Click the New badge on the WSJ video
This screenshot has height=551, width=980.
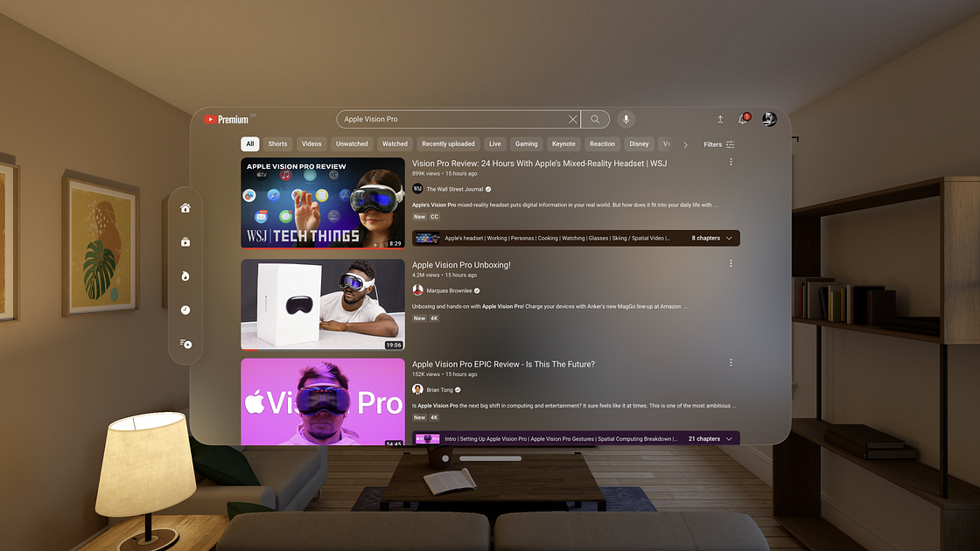tap(419, 217)
